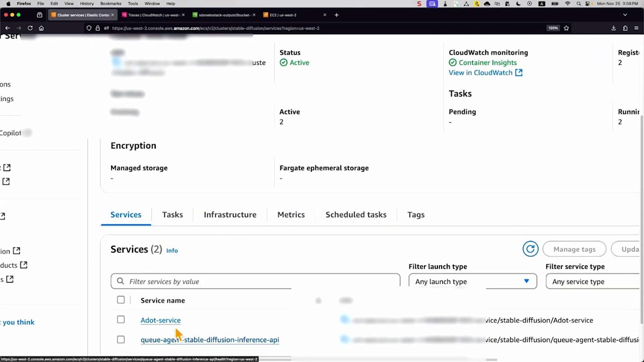Switch to Traces CloudWatch browser tab

pyautogui.click(x=153, y=15)
